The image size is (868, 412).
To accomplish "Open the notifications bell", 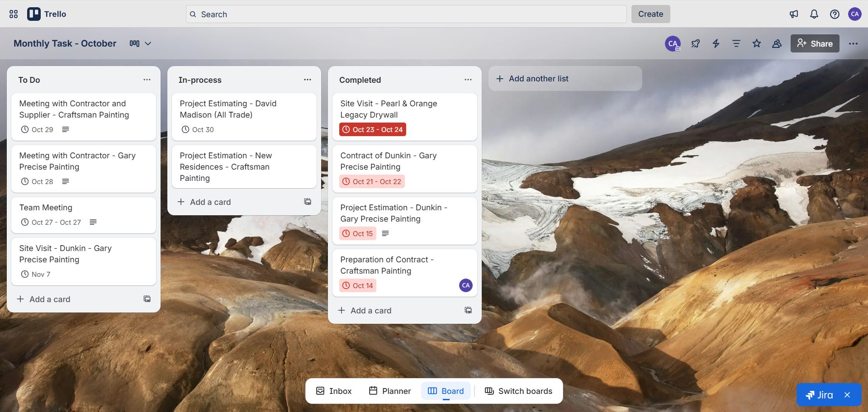I will tap(814, 14).
